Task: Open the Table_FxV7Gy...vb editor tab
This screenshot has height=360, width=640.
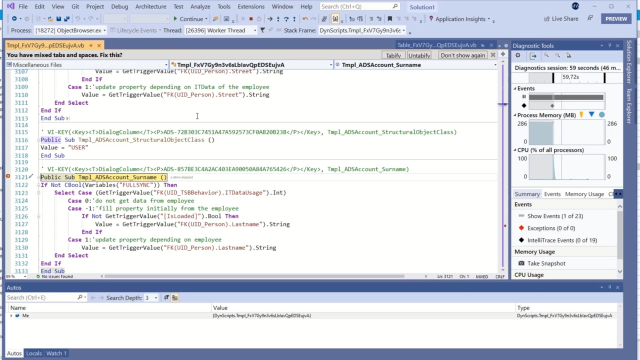Action: point(437,45)
